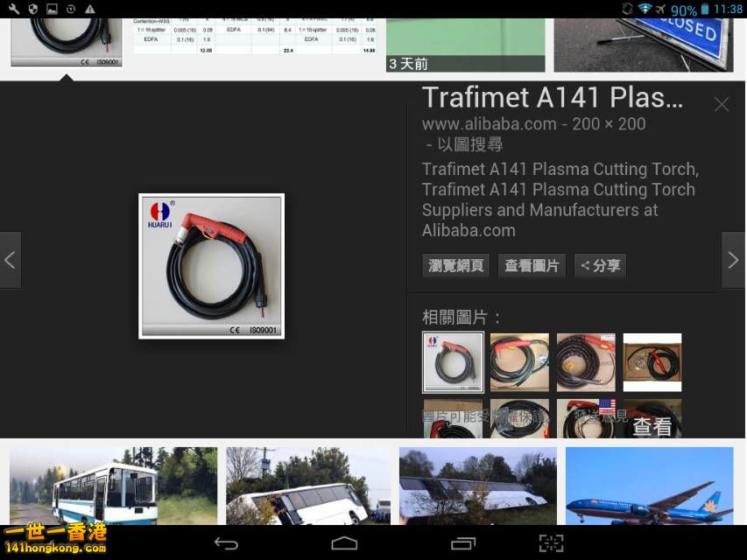Click the 分享 share button
This screenshot has width=747, height=560.
tap(600, 265)
